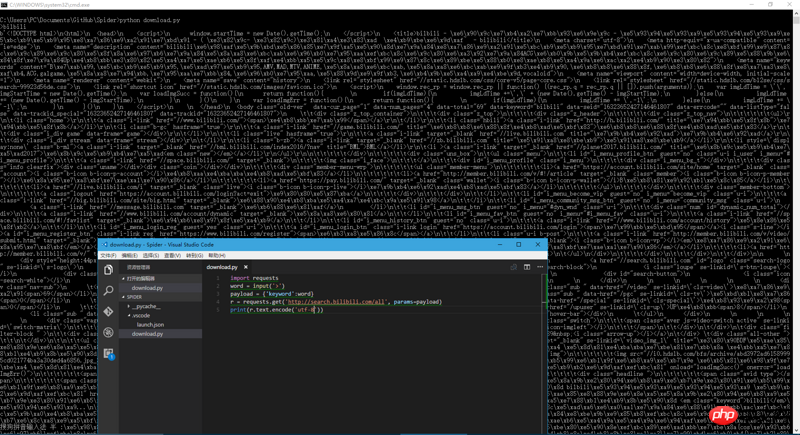Open the 文件(F) menu

(x=108, y=256)
